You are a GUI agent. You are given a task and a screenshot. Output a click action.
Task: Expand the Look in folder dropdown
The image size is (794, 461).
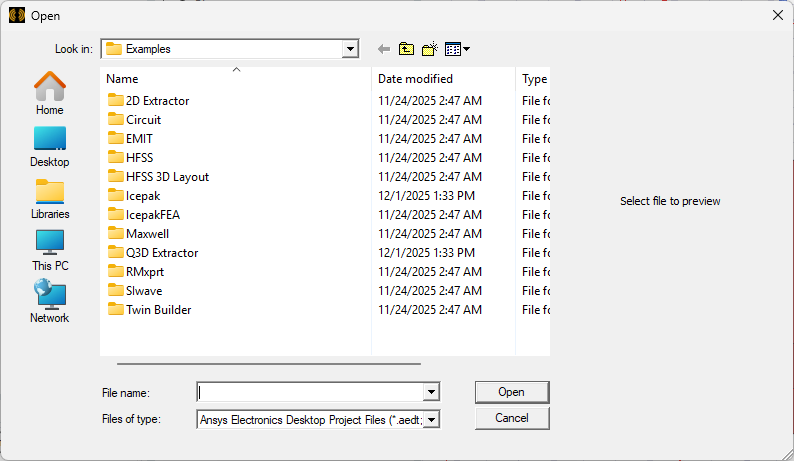tap(350, 49)
